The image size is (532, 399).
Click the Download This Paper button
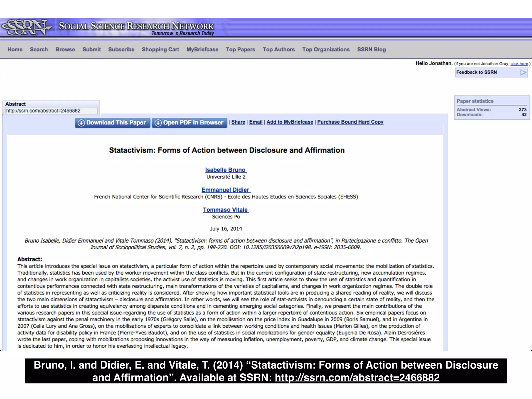(x=112, y=123)
